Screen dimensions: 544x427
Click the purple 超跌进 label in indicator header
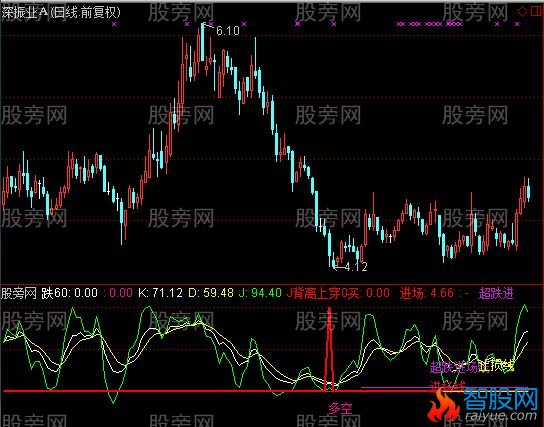tap(496, 293)
